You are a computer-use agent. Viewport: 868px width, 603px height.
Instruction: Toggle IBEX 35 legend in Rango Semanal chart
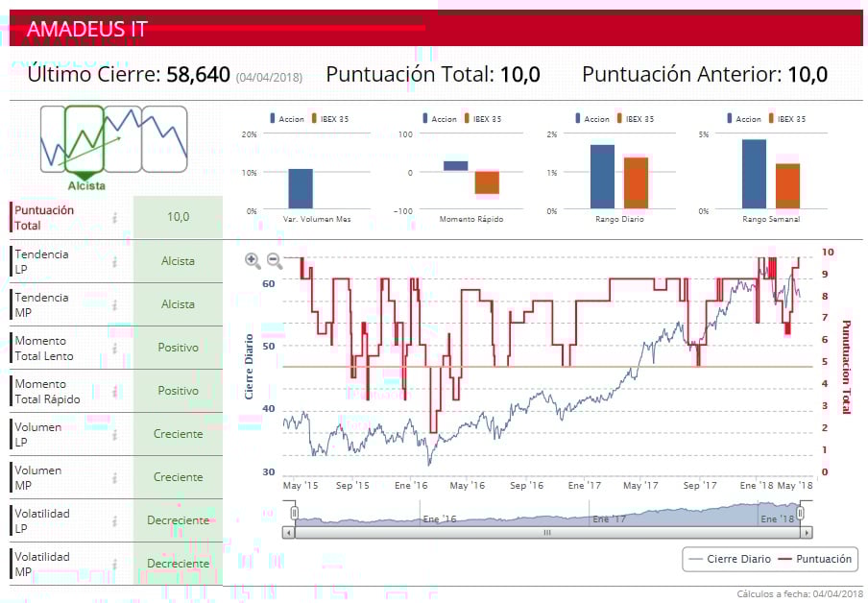[787, 118]
